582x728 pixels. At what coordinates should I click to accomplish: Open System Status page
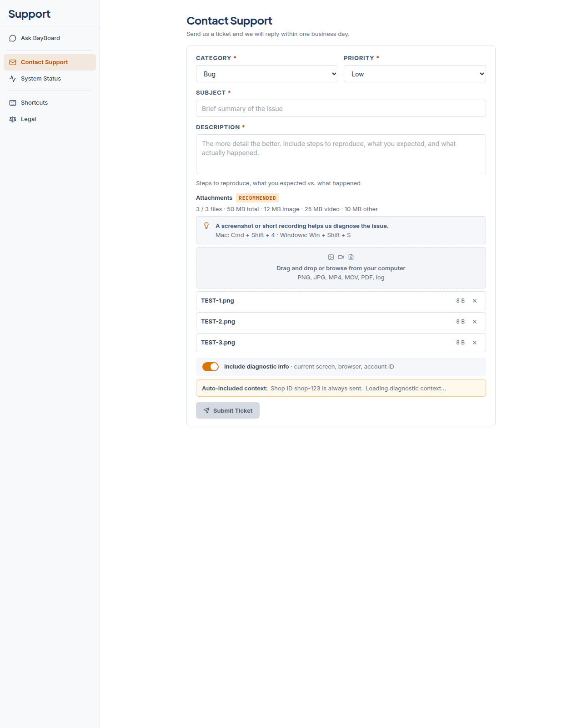[x=50, y=79]
